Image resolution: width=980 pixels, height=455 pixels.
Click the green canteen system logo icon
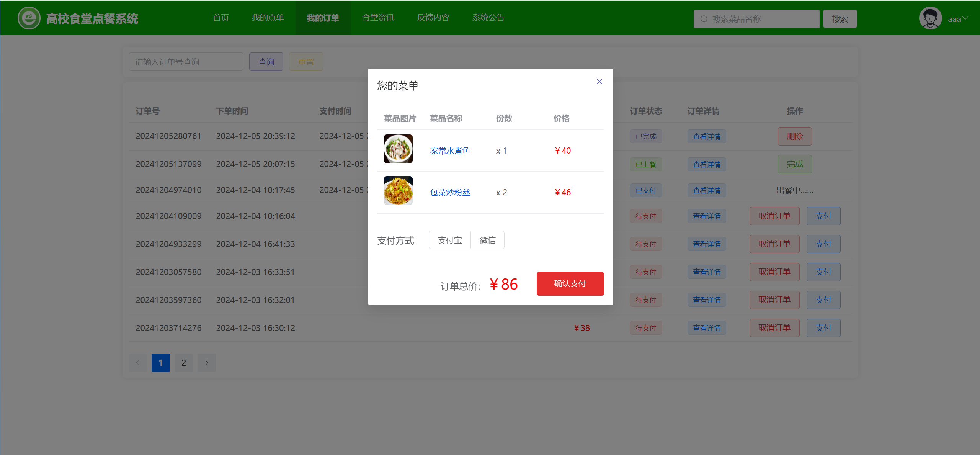point(29,18)
